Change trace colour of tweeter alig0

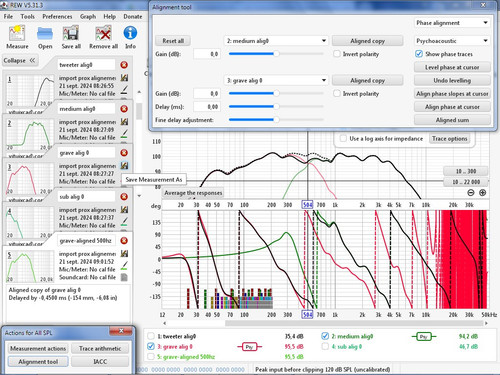[124, 89]
